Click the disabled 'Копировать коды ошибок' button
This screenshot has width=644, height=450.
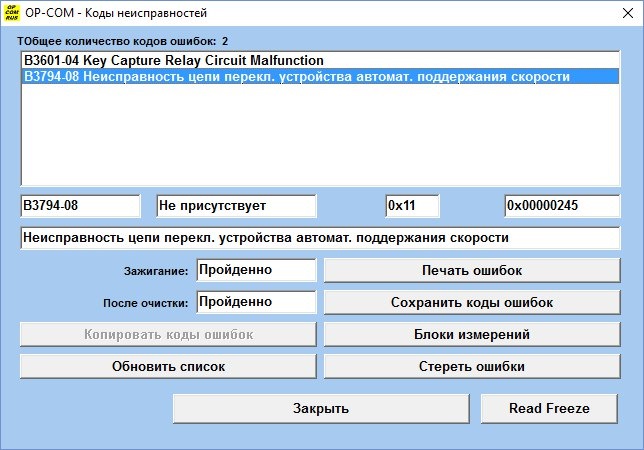click(168, 334)
